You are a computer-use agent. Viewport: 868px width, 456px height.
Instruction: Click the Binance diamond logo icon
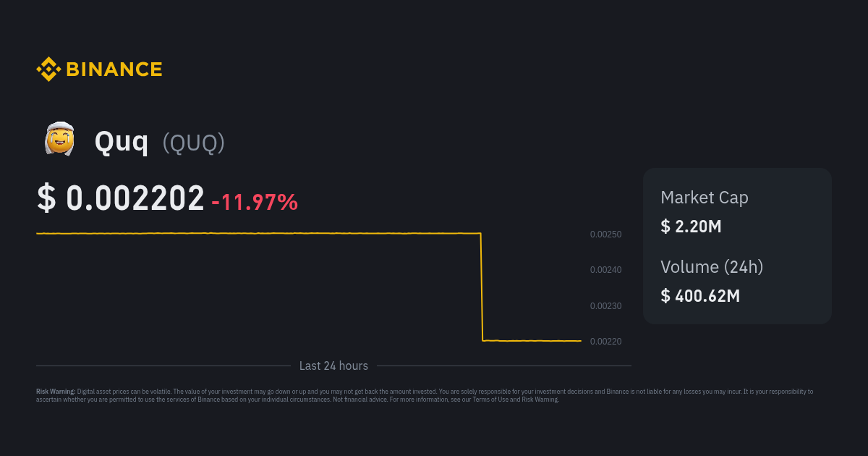point(48,69)
